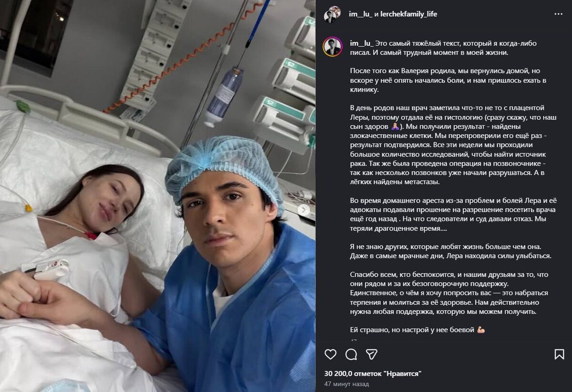
Task: Open the hospital selfie photo
Action: [157, 196]
